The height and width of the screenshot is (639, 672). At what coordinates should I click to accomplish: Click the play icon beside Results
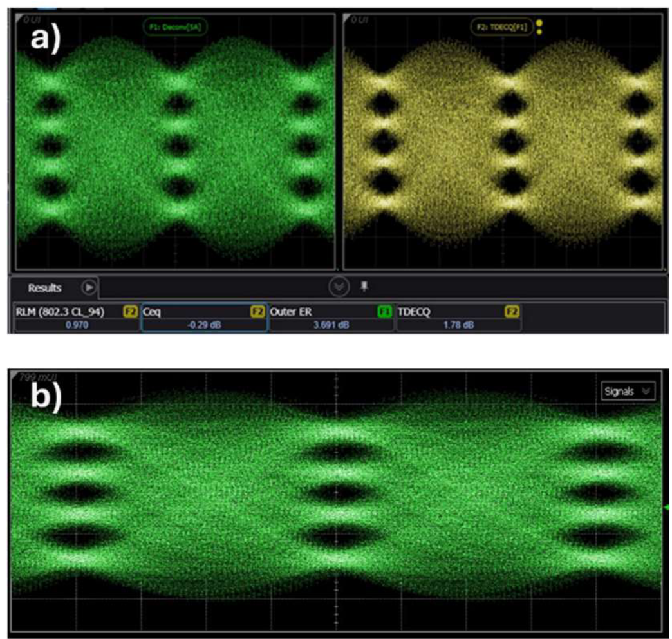[88, 287]
